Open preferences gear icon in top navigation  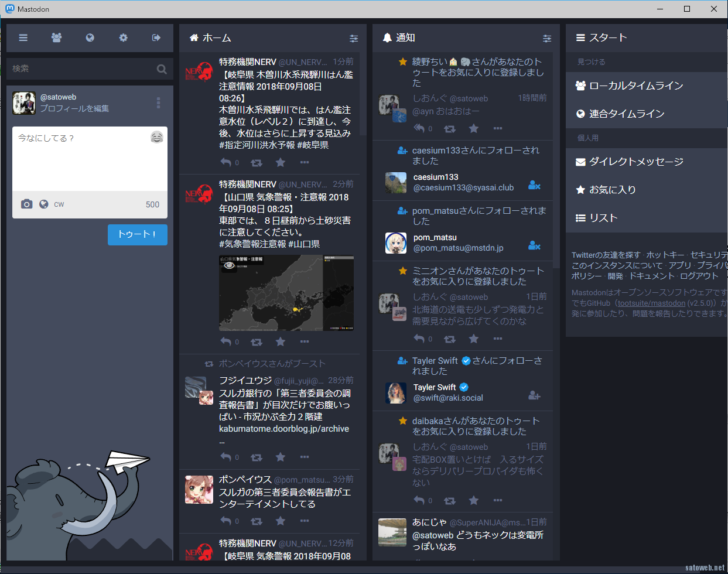123,37
